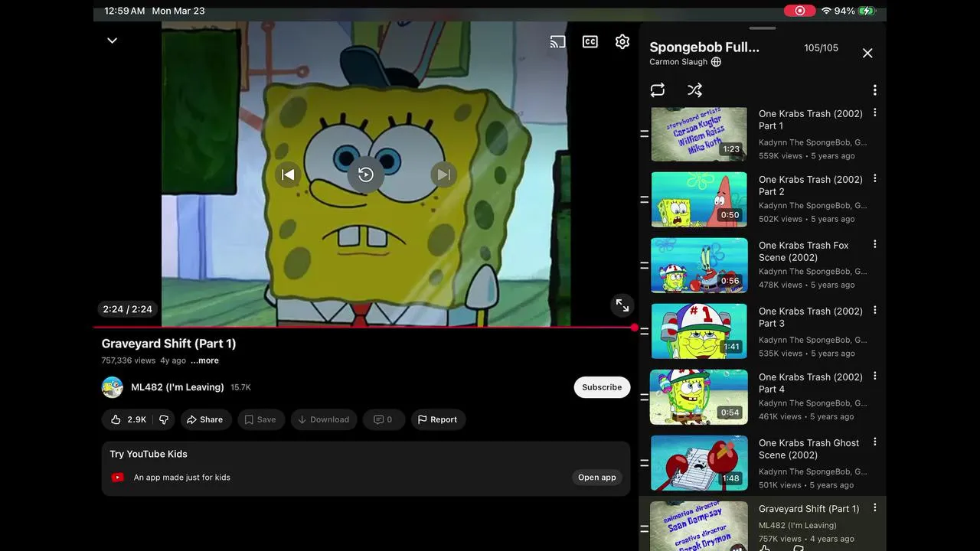Open the comments button showing 0

384,419
